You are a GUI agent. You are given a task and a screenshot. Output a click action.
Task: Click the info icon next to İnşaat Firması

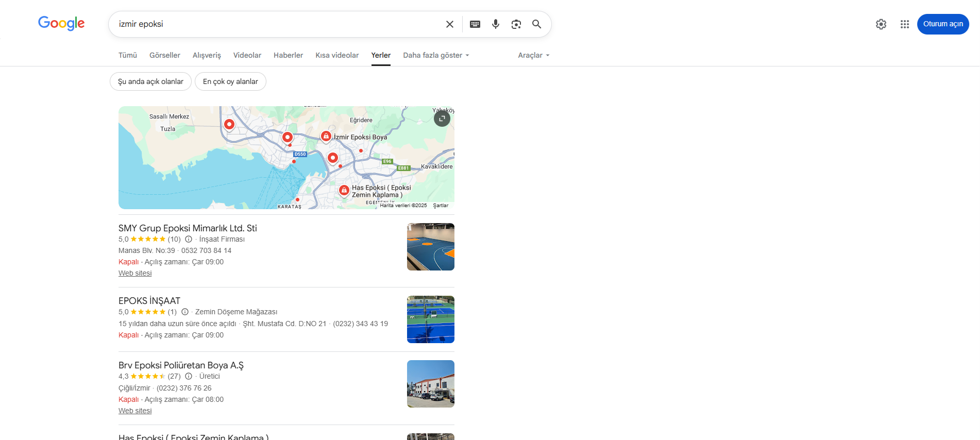(188, 239)
